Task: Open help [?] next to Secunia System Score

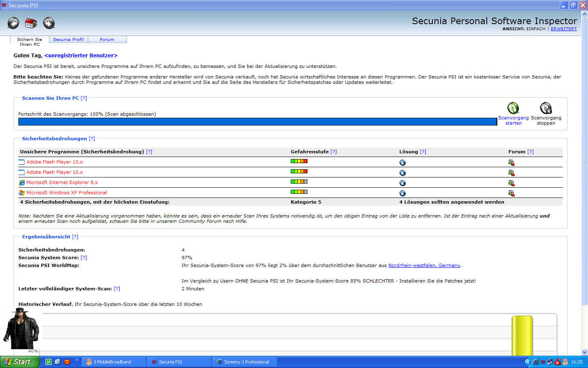Action: [x=84, y=258]
